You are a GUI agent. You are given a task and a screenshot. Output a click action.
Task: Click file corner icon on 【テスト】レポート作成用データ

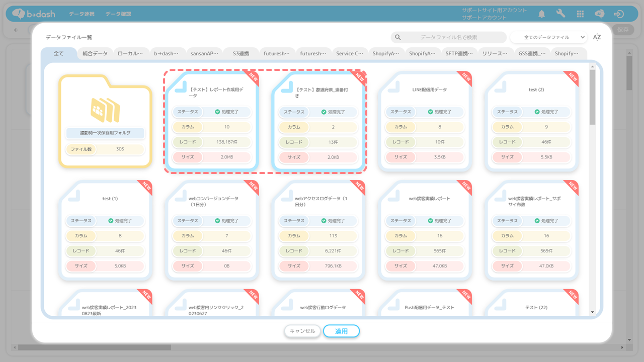click(x=180, y=87)
